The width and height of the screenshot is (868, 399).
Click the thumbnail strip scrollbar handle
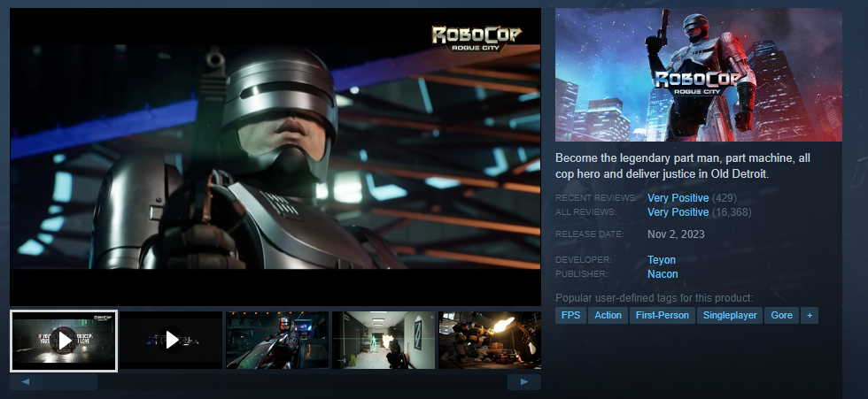pyautogui.click(x=71, y=382)
